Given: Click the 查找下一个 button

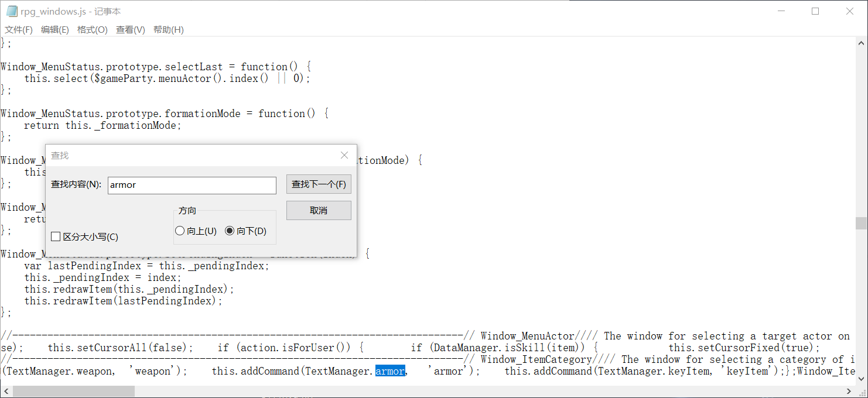Looking at the screenshot, I should 319,184.
